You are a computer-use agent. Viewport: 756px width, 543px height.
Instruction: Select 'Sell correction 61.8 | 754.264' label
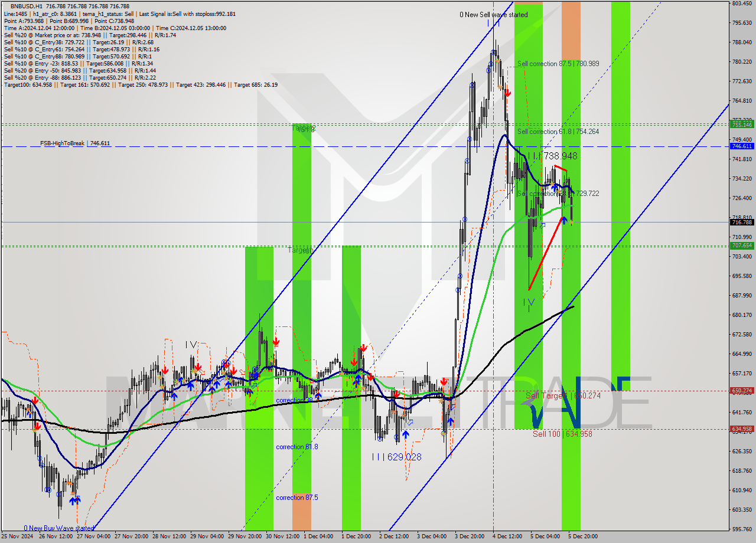(x=558, y=132)
